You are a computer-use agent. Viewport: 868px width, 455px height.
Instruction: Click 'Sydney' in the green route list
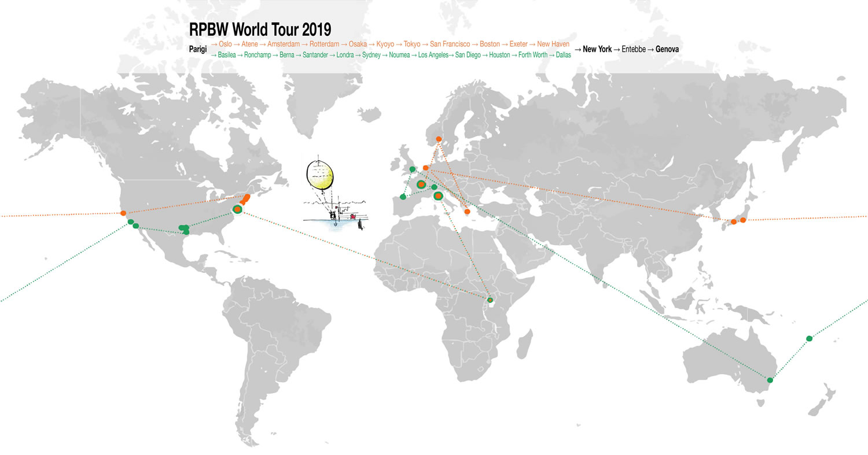(371, 55)
